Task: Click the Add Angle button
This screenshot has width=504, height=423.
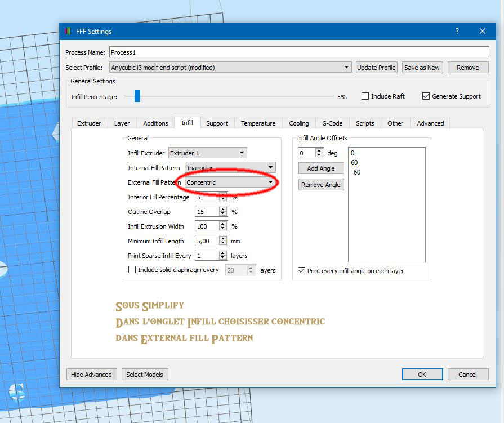Action: (x=321, y=168)
